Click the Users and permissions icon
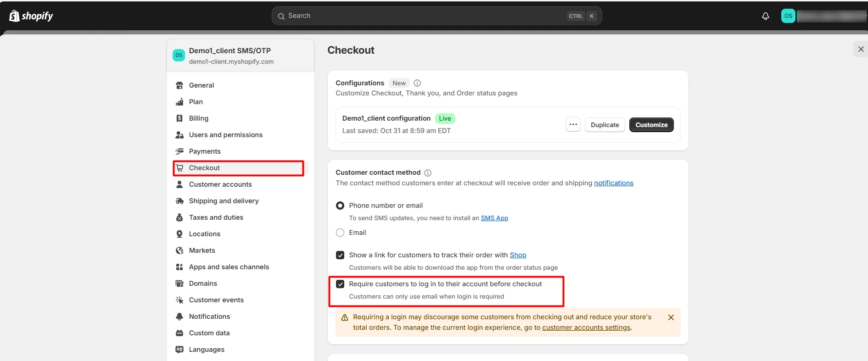This screenshot has height=361, width=868. coord(179,135)
